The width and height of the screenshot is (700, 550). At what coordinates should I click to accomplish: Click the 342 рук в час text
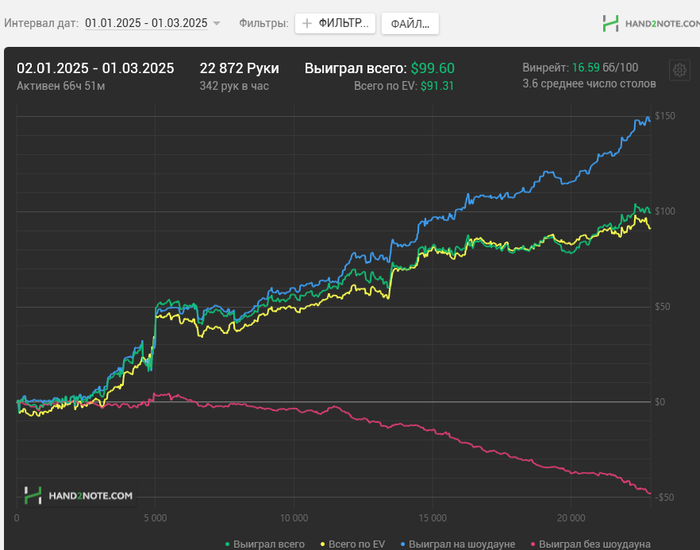click(234, 86)
